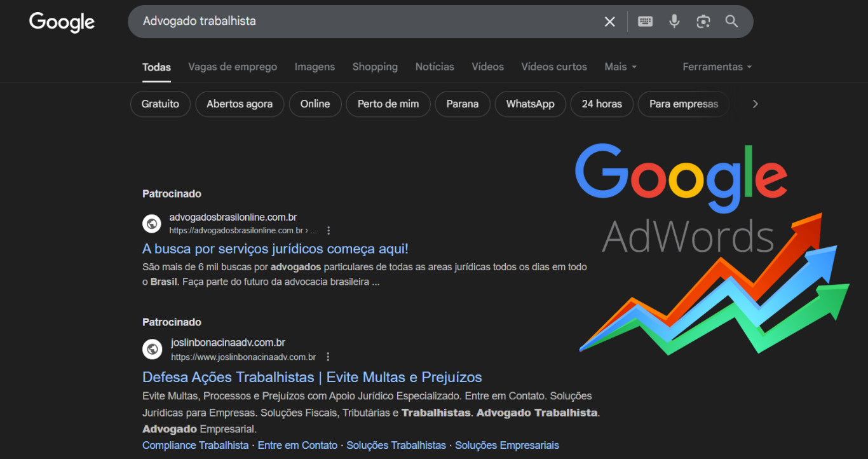
Task: Open the three-dot menu for joslinbonacinaadv ad
Action: click(328, 357)
